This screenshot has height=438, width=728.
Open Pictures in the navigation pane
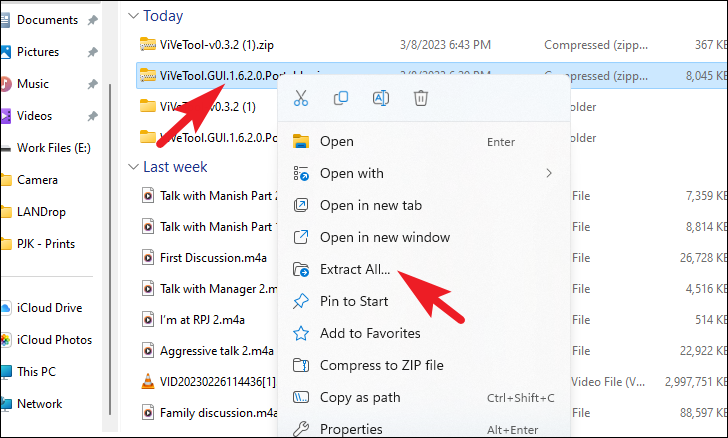(x=38, y=52)
